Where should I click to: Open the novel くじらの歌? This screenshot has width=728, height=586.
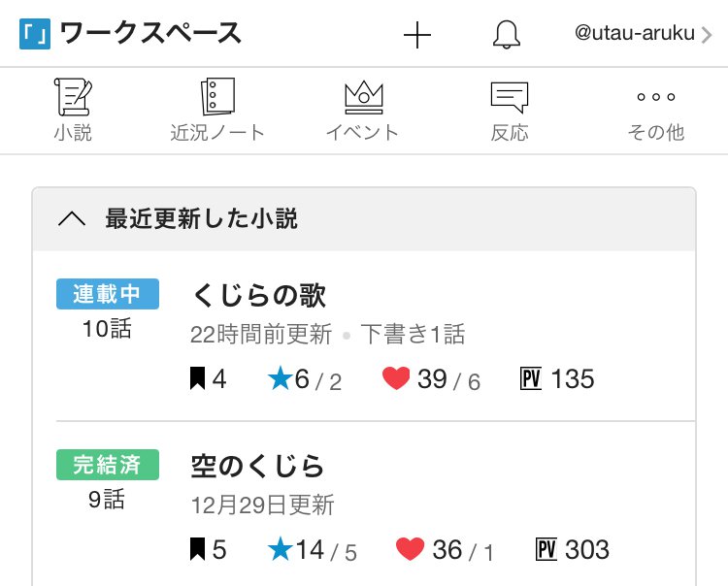pyautogui.click(x=259, y=295)
